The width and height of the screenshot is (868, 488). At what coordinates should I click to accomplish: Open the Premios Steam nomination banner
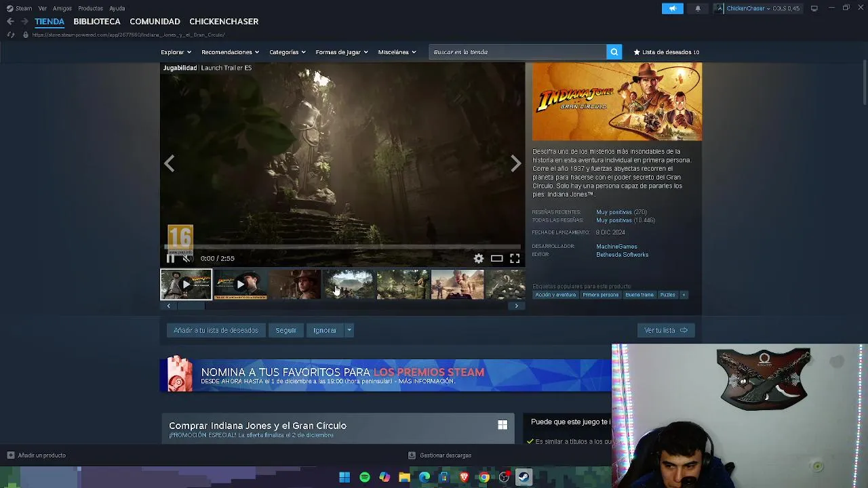click(x=385, y=375)
